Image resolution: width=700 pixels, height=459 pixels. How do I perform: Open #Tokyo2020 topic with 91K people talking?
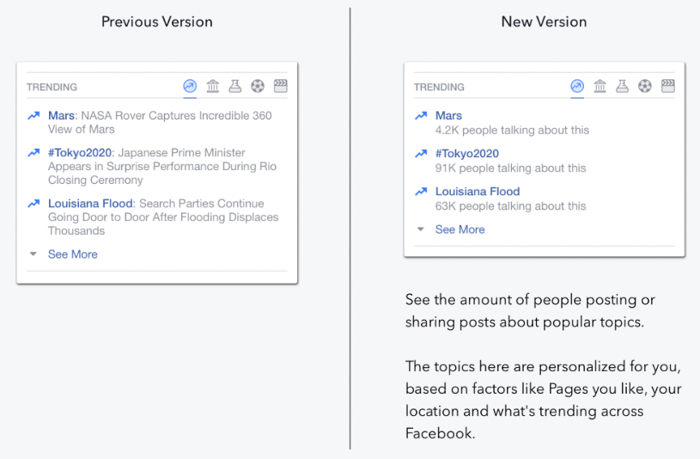pyautogui.click(x=466, y=153)
